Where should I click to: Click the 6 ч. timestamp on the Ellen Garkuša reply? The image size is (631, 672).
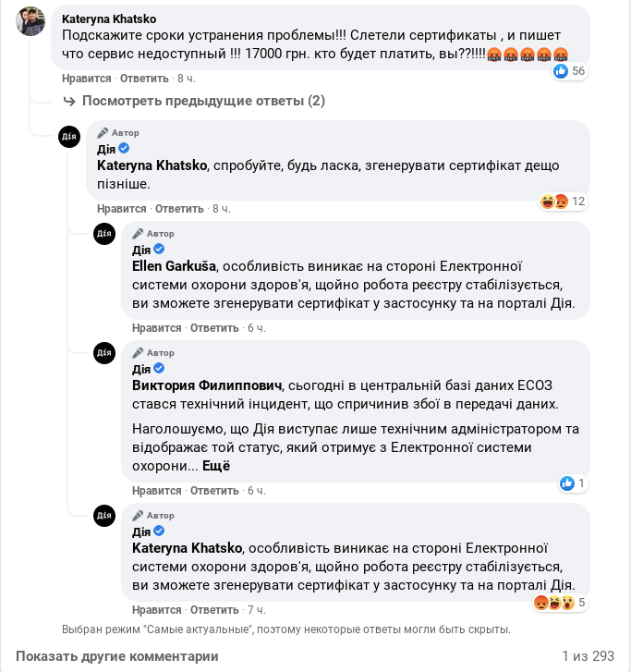(256, 328)
